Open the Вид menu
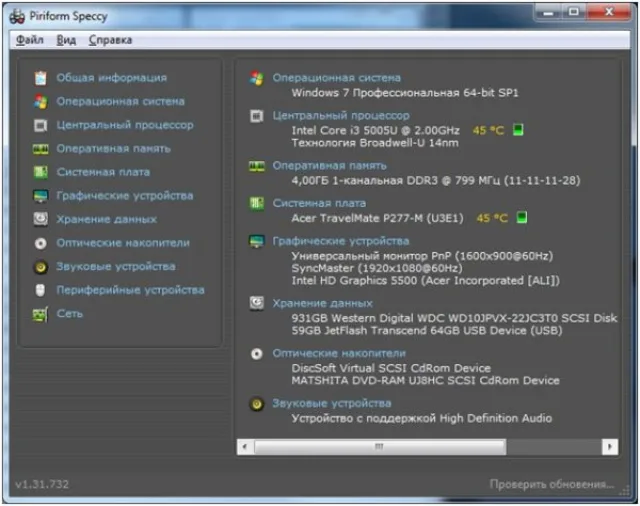 tap(66, 40)
